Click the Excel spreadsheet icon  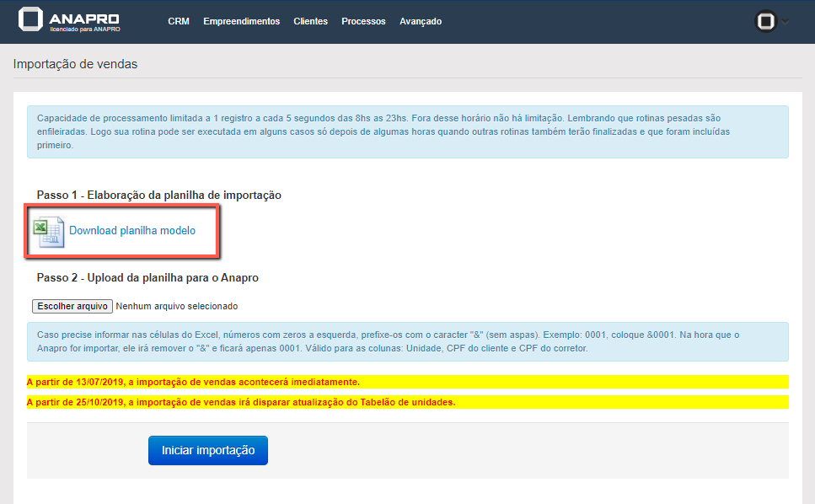point(48,231)
